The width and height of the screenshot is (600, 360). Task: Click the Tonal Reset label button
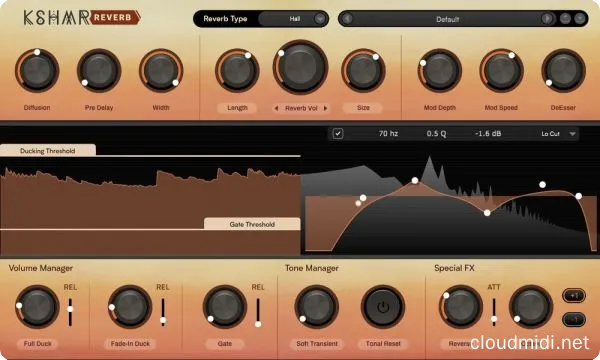(383, 344)
